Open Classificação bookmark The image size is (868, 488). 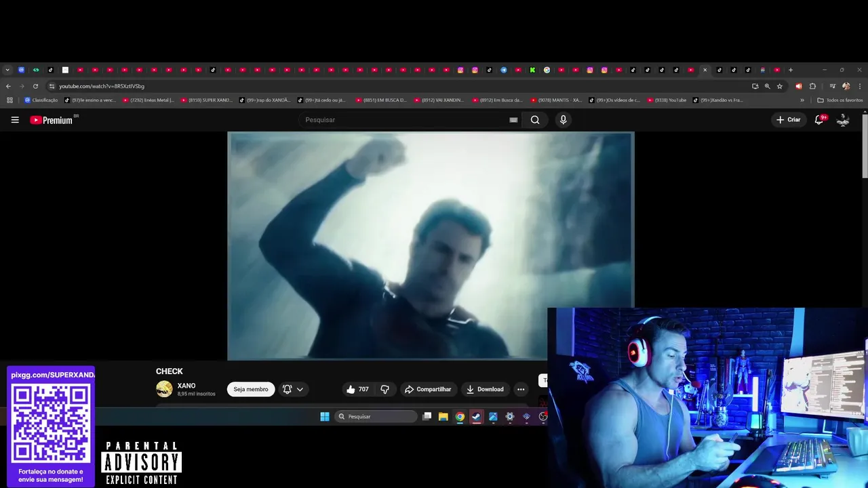pyautogui.click(x=41, y=100)
